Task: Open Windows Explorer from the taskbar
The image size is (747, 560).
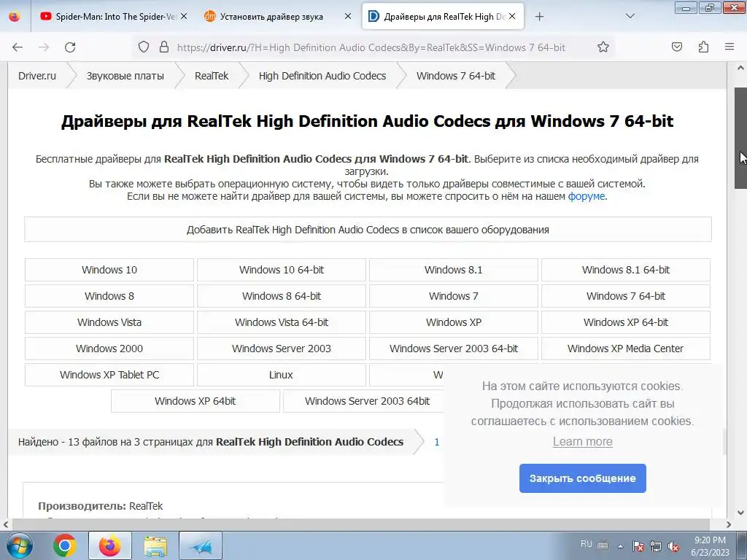Action: pyautogui.click(x=155, y=545)
